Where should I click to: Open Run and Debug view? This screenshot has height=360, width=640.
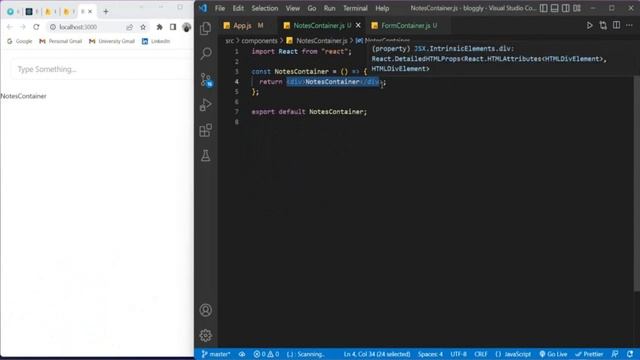(x=206, y=104)
